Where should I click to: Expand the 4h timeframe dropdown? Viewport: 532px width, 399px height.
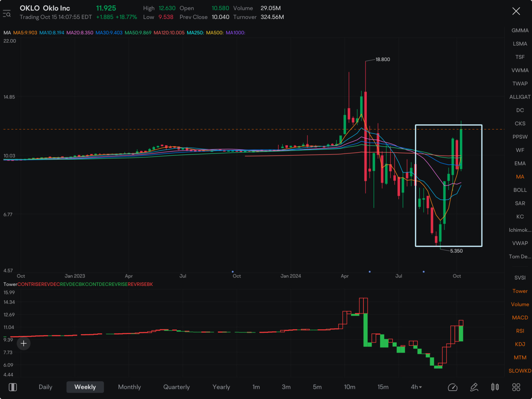point(416,387)
